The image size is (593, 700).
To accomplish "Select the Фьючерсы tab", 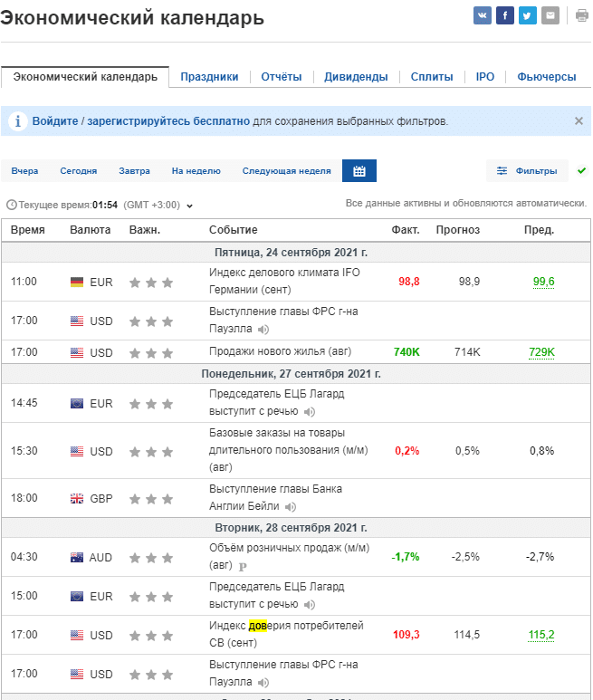I will (x=546, y=77).
